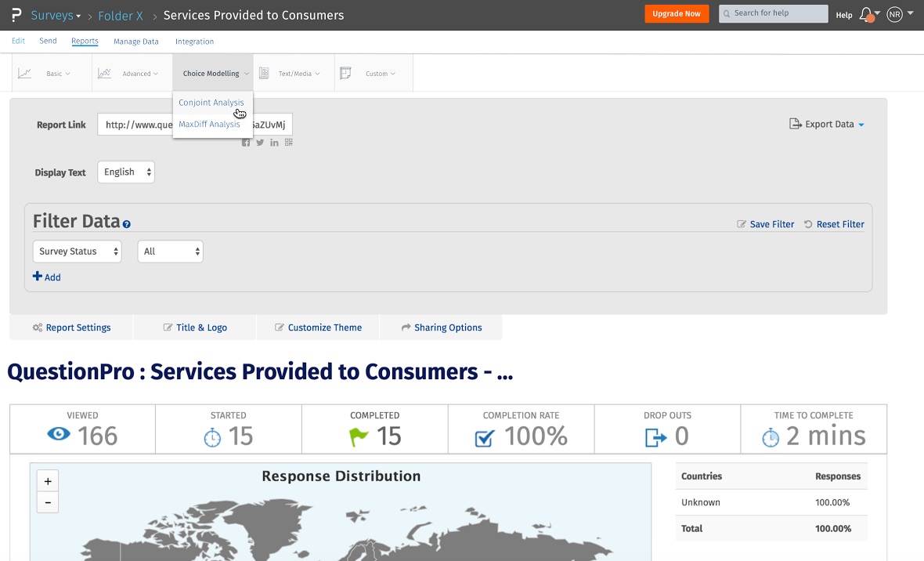Switch to the Edit tab
The image size is (924, 561).
(x=18, y=41)
